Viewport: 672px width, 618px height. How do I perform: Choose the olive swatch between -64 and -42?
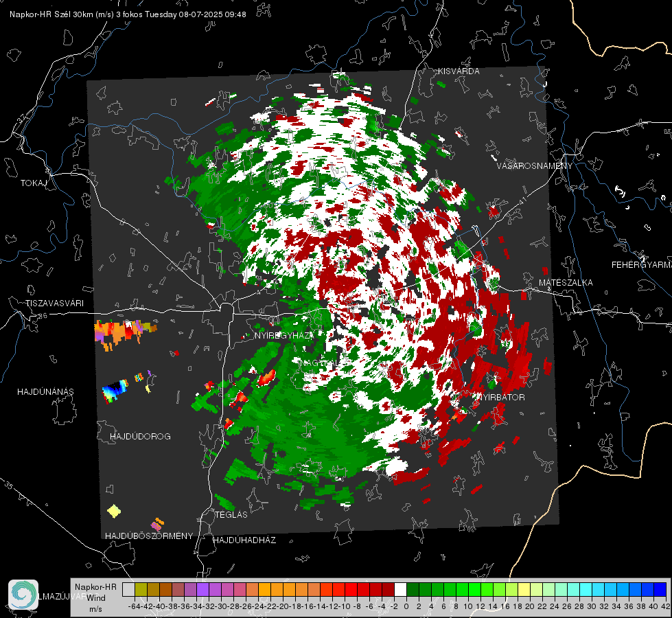pos(141,589)
